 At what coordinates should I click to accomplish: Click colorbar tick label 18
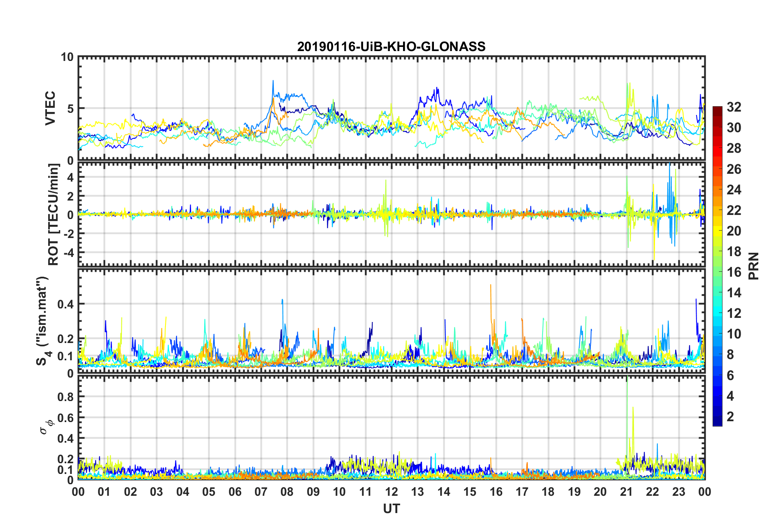[734, 251]
